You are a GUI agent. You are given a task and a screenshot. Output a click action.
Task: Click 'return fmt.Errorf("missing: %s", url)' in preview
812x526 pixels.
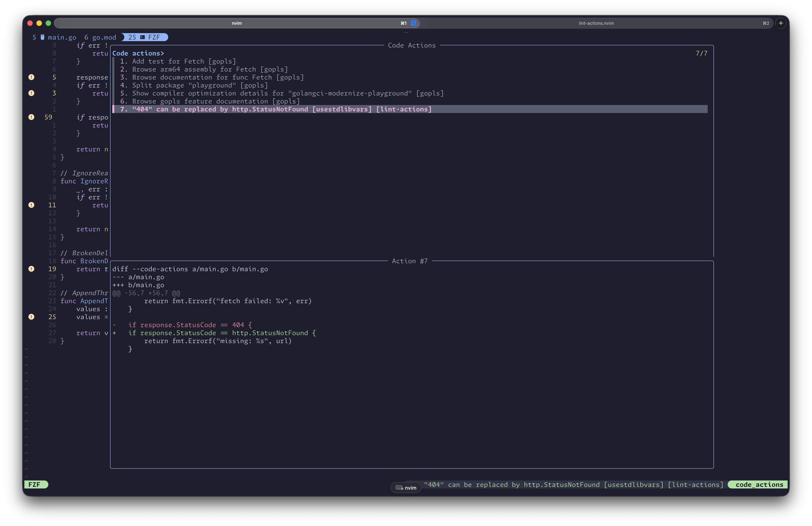click(x=218, y=341)
